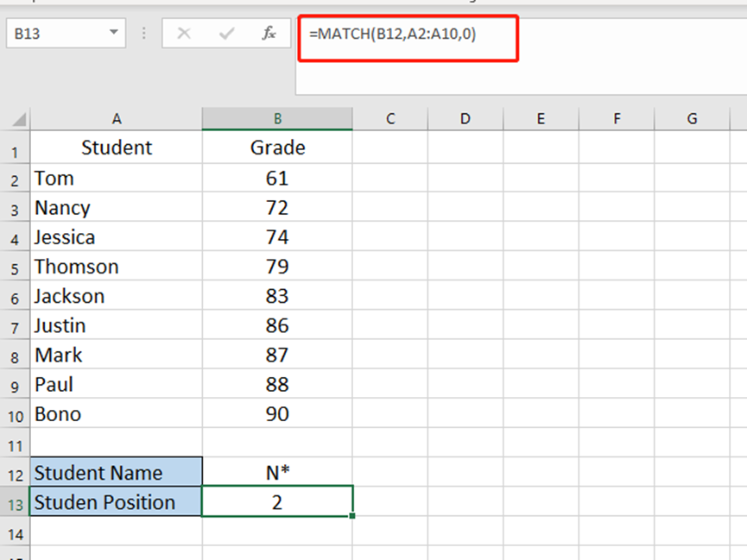Select row 6 header
Image resolution: width=747 pixels, height=560 pixels.
coord(15,296)
